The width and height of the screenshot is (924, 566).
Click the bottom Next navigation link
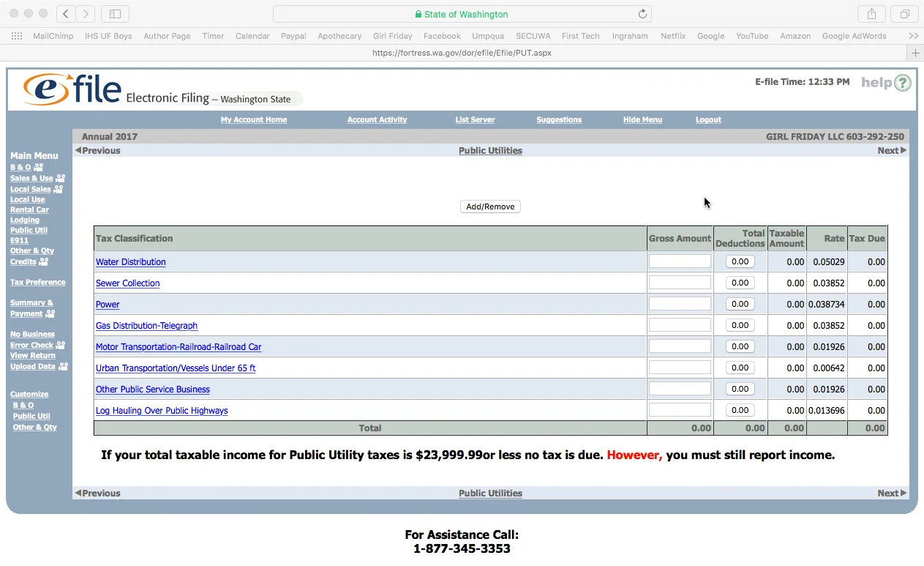(x=892, y=493)
